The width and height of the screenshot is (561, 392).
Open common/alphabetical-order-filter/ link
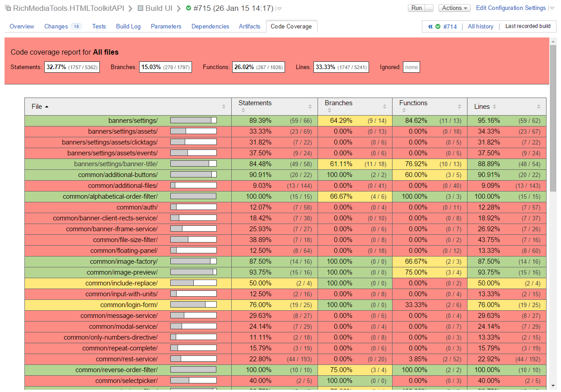click(x=110, y=196)
